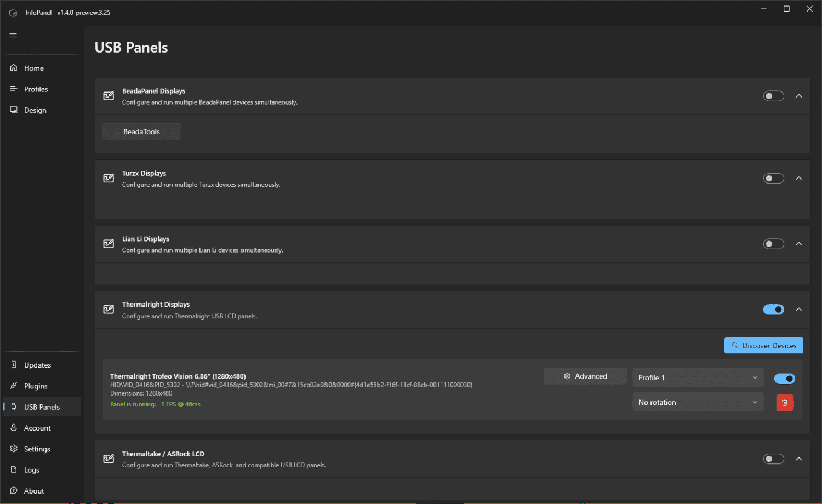Click the BeadaPanel Displays panel icon
The height and width of the screenshot is (504, 822).
coord(109,96)
